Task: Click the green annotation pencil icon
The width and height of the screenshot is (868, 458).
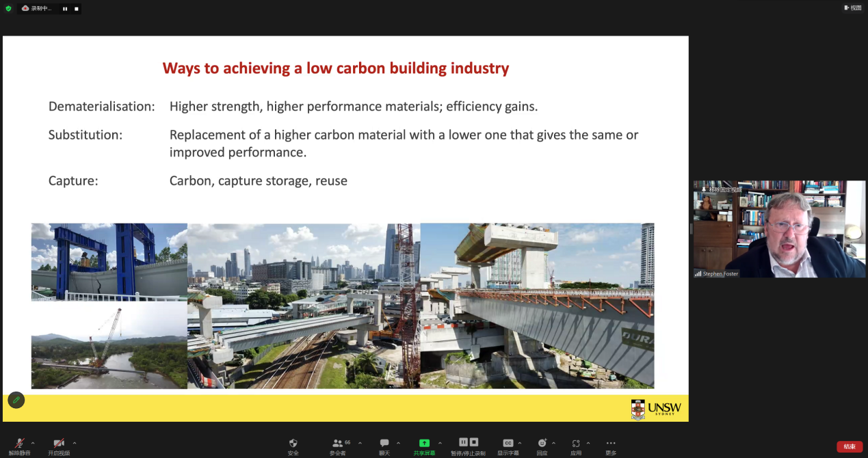Action: (x=16, y=400)
